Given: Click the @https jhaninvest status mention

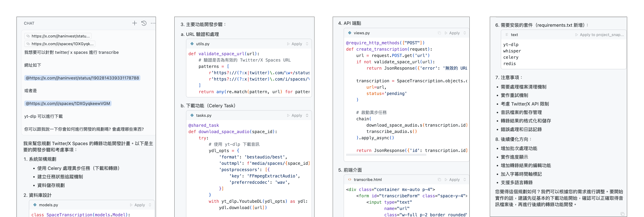Looking at the screenshot, I should pyautogui.click(x=82, y=78).
